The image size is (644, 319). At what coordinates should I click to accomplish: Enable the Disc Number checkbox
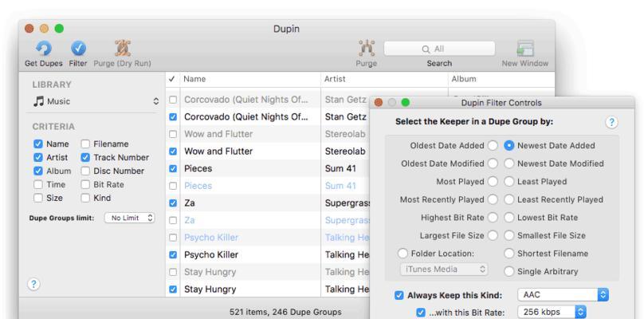[x=85, y=171]
